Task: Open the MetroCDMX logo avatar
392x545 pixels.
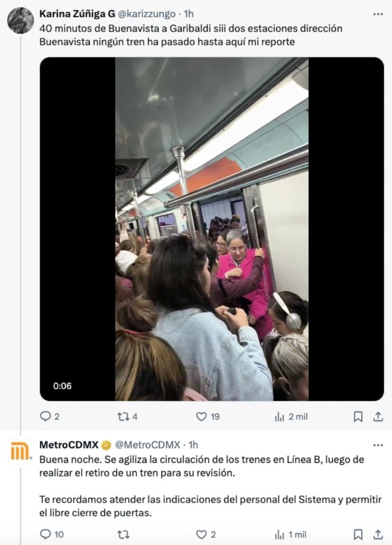Action: pyautogui.click(x=20, y=451)
